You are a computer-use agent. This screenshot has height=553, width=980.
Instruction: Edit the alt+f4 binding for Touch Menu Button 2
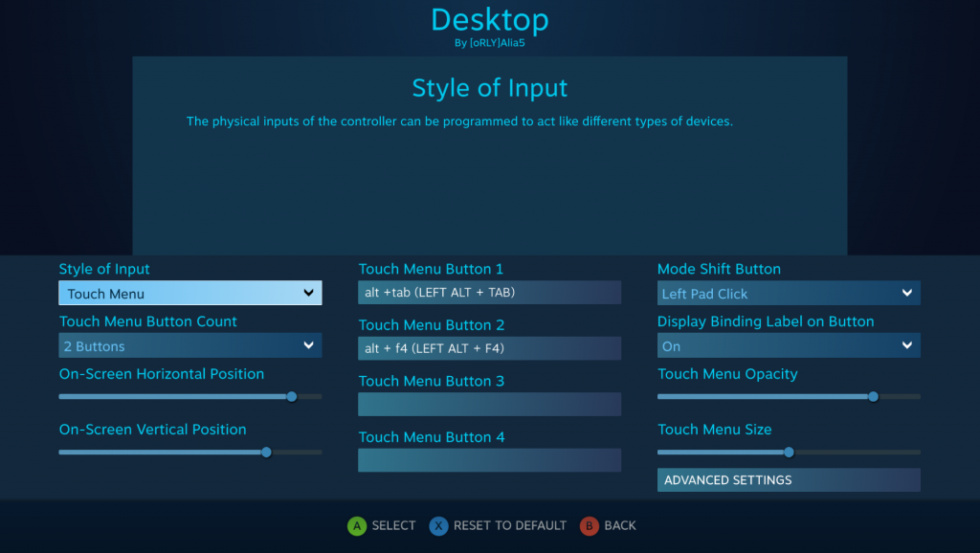coord(489,348)
